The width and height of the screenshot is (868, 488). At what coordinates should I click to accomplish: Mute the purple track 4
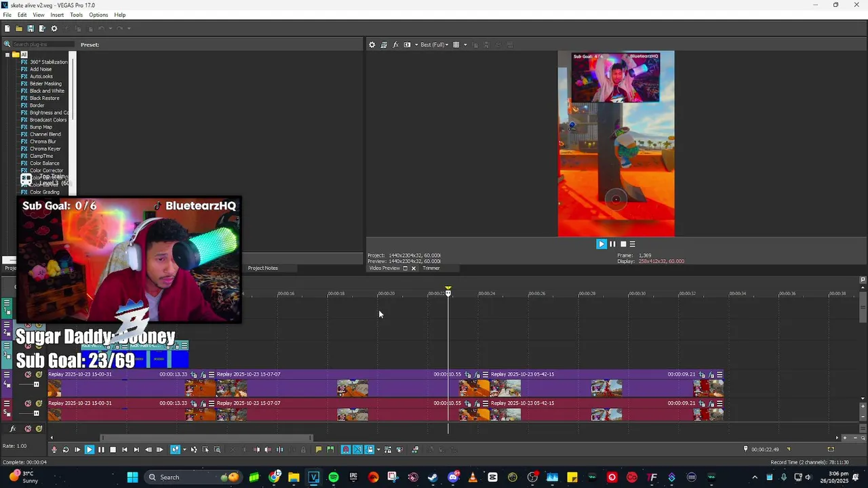[x=28, y=374]
